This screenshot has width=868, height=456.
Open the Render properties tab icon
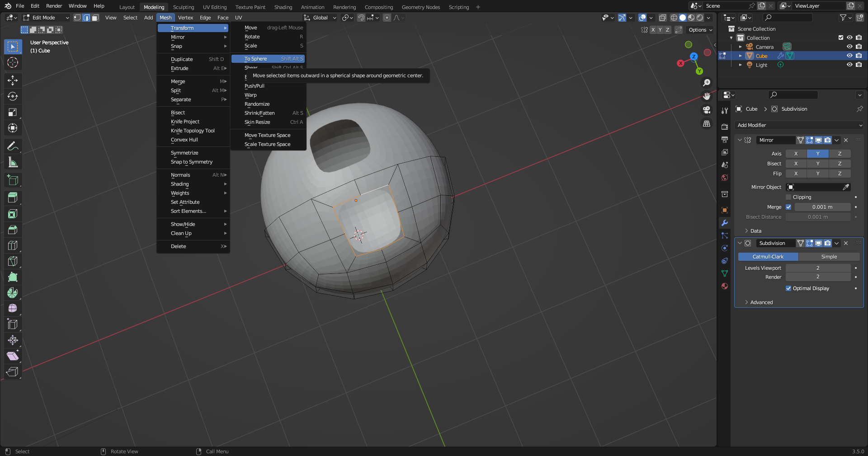coord(725,127)
